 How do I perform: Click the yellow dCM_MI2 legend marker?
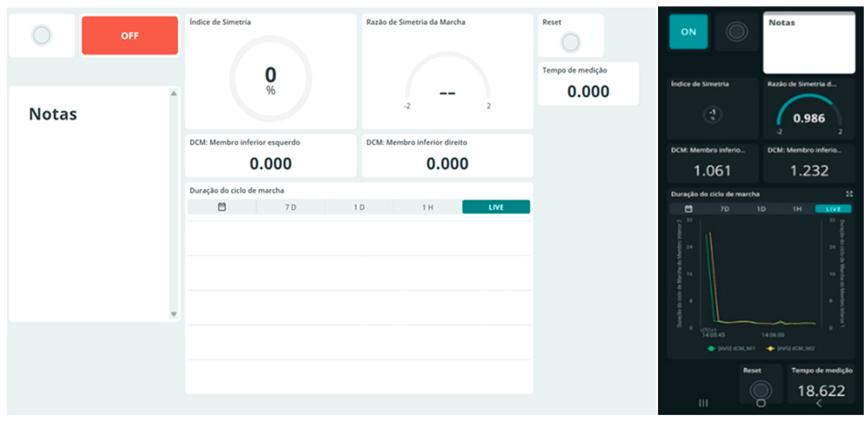tap(770, 349)
